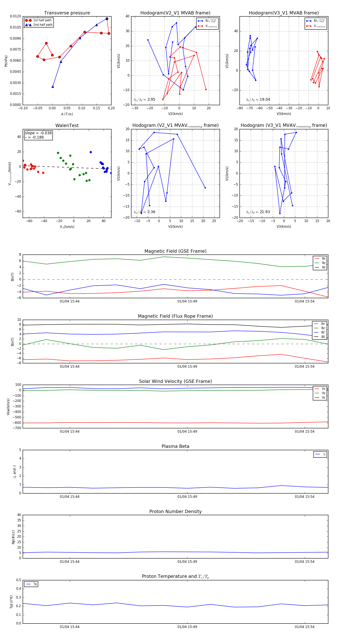Click the 'Vx' legend entry
This screenshot has height=644, width=351.
[320, 389]
